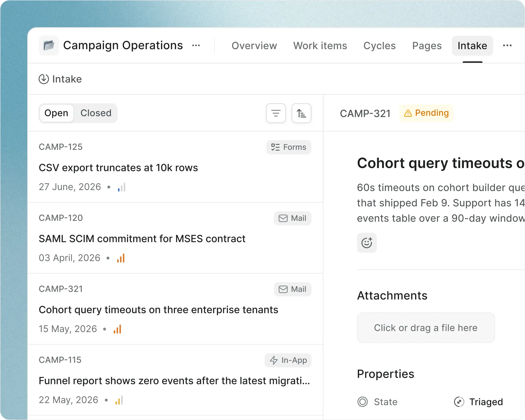Open SAML SCIM commitment for MSES contract
Screen dimensions: 525x420
pyautogui.click(x=175, y=238)
